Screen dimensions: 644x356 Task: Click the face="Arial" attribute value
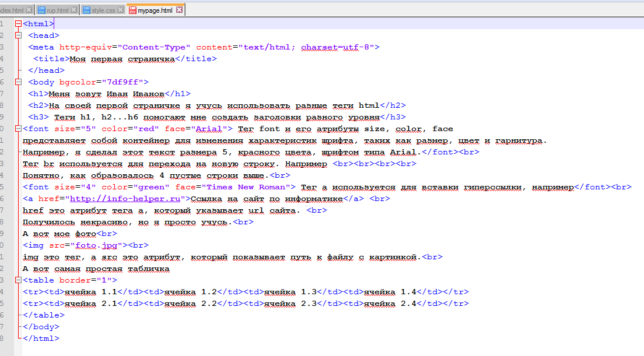click(x=209, y=129)
